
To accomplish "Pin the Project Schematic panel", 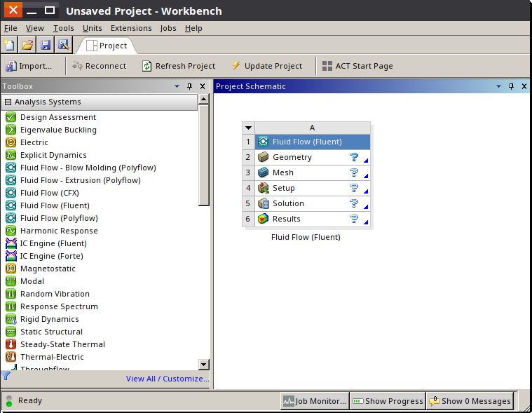I will point(511,86).
